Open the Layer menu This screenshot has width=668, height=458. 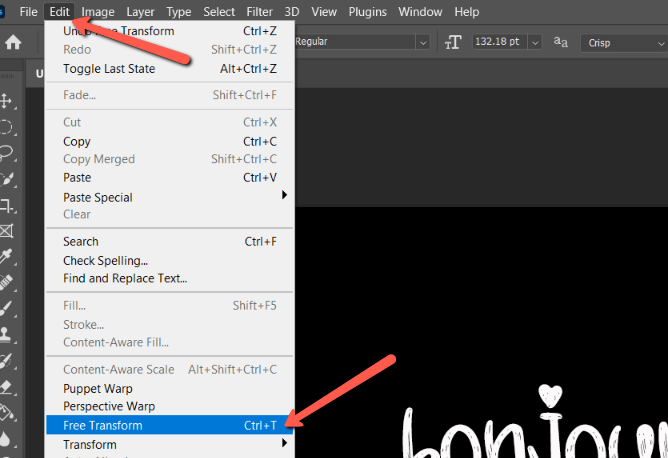(x=140, y=12)
